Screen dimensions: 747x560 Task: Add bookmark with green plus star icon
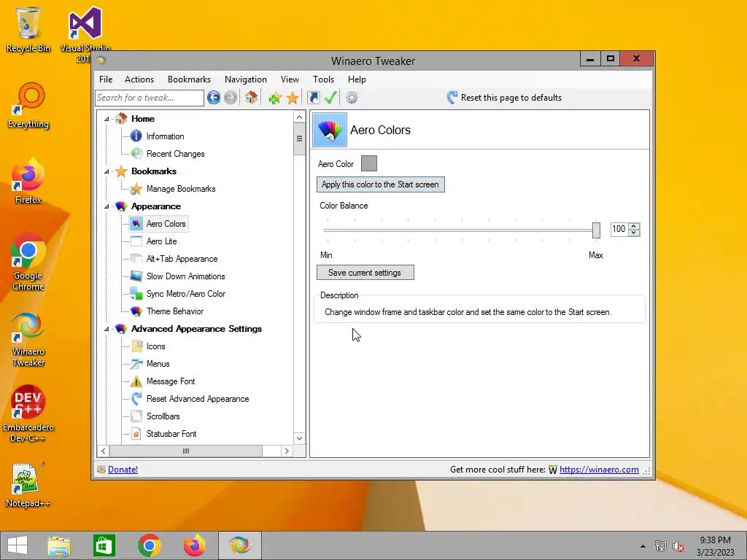click(x=275, y=98)
